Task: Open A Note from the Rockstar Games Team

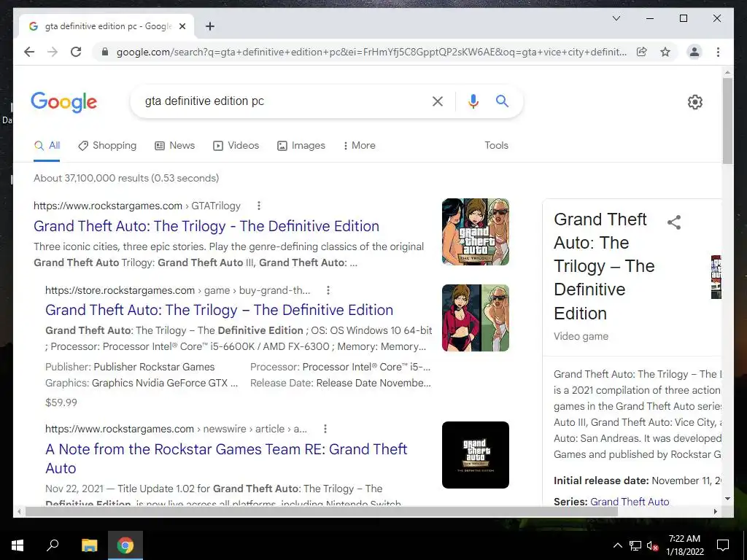Action: pyautogui.click(x=226, y=458)
